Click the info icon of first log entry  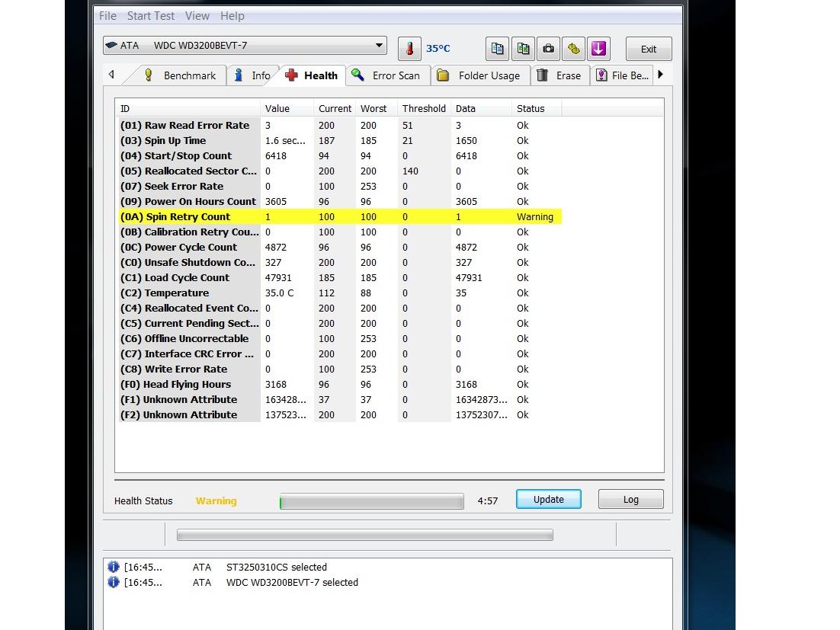tap(114, 567)
